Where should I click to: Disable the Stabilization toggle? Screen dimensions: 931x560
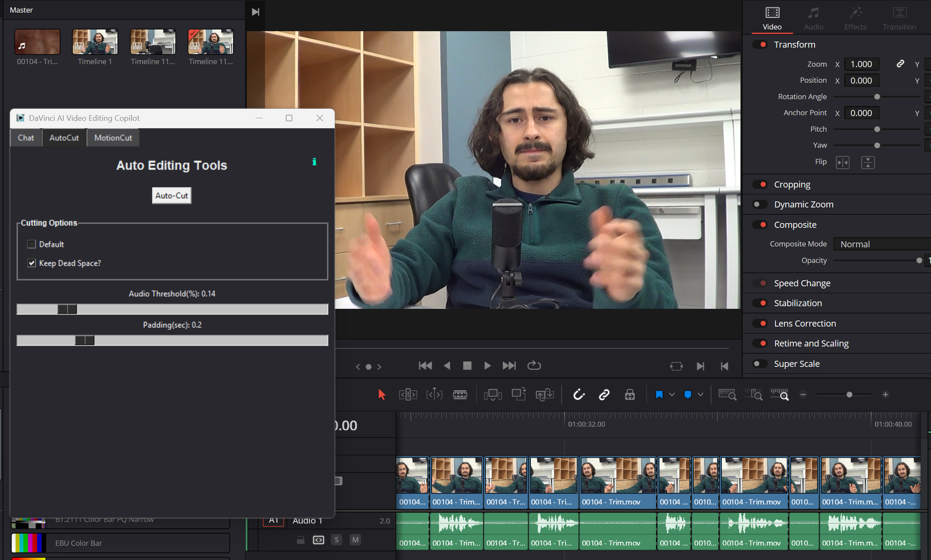(x=760, y=303)
